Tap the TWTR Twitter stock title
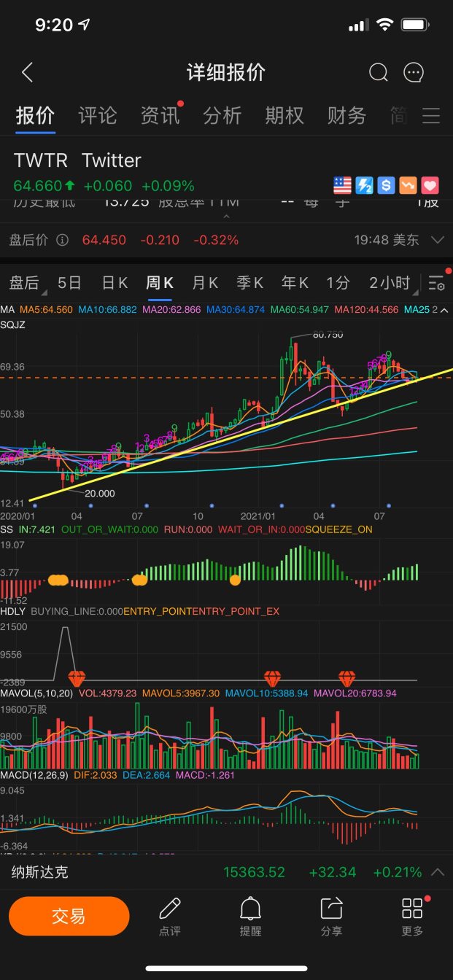 pos(77,160)
